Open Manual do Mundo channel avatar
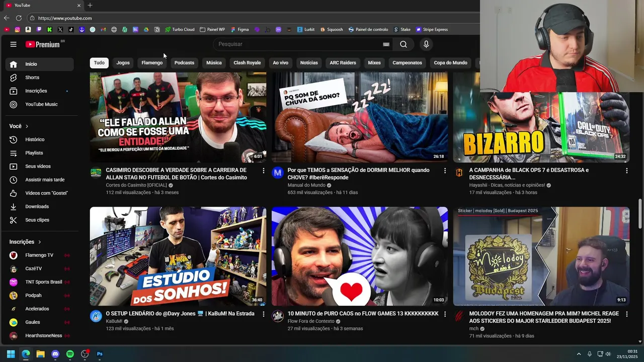Screen dimensions: 644x362 278,173
